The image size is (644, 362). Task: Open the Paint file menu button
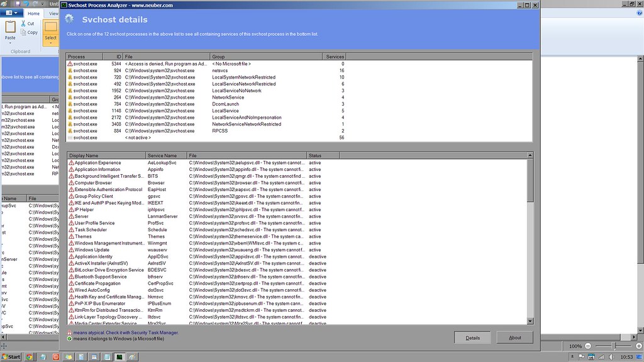click(x=11, y=13)
